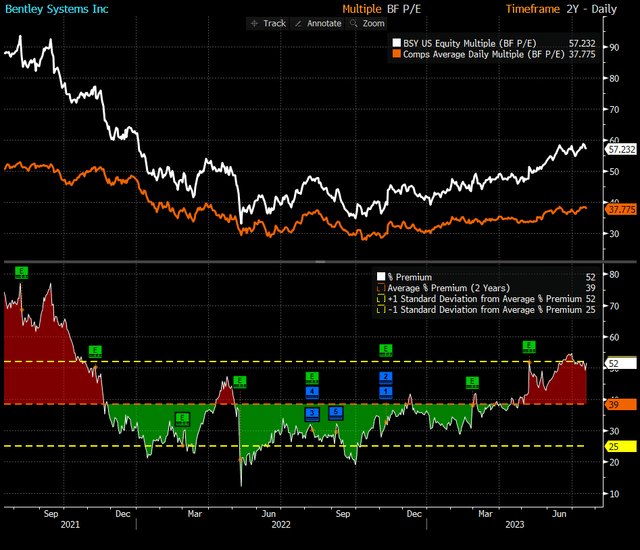The image size is (640, 550).
Task: Click the 2021 year label on the time axis
Action: click(70, 524)
